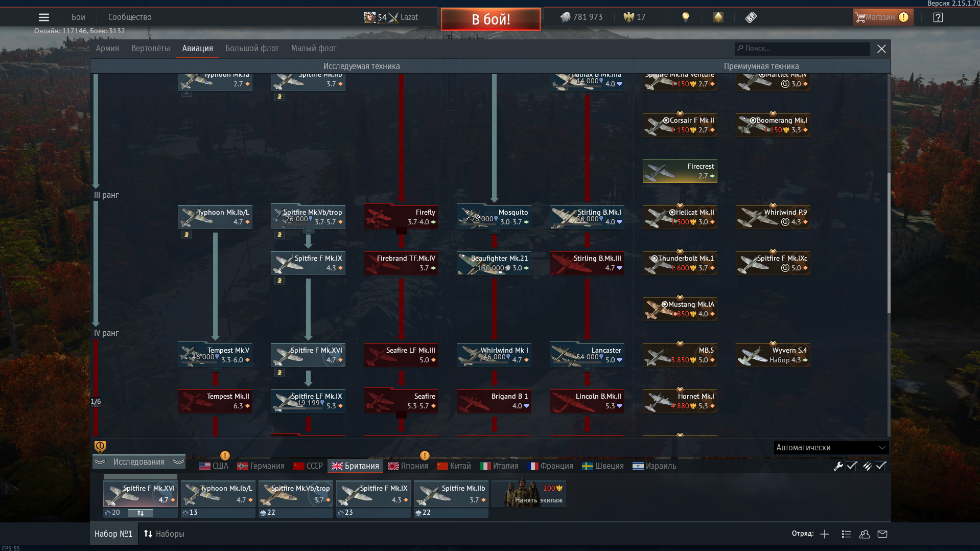The image size is (980, 551).
Task: Click the badge under Spitfire Mk.IIb
Action: pyautogui.click(x=279, y=97)
